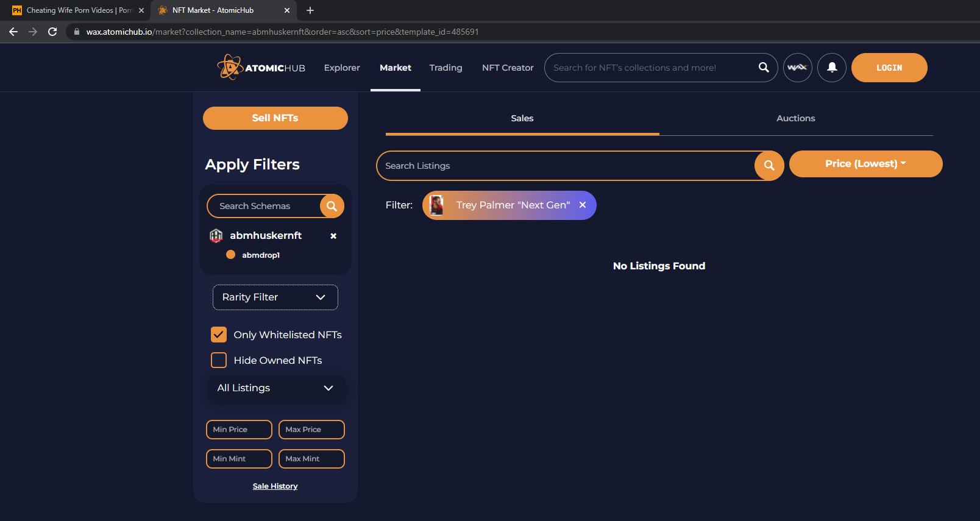This screenshot has height=521, width=980.
Task: Remove Trey Palmer "Next Gen" filter chip
Action: click(583, 205)
